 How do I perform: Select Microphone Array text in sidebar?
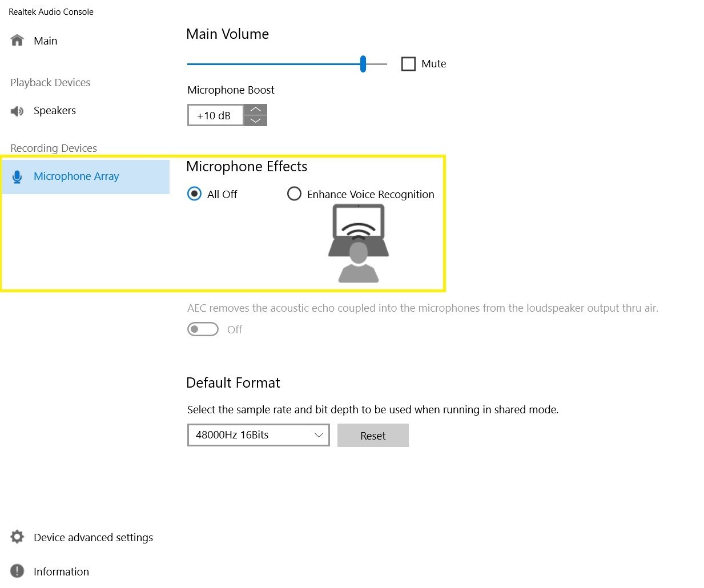pyautogui.click(x=76, y=176)
